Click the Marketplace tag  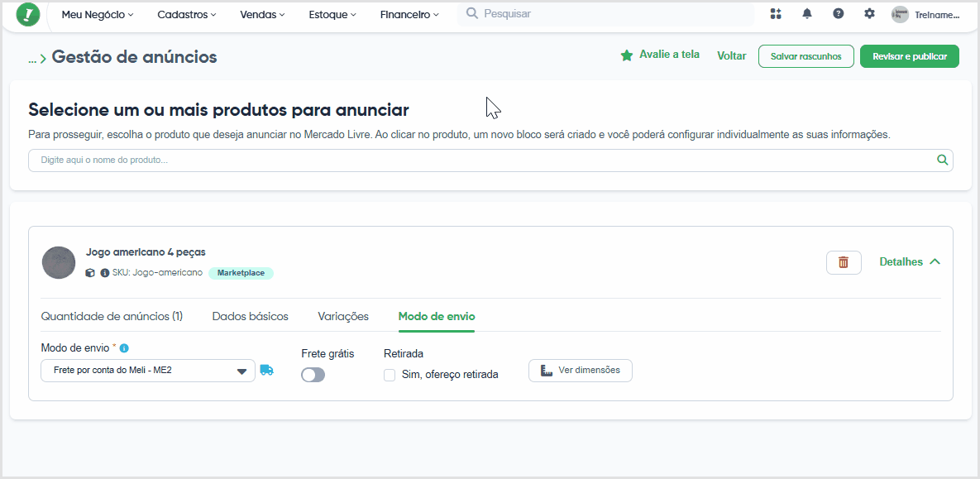[241, 273]
